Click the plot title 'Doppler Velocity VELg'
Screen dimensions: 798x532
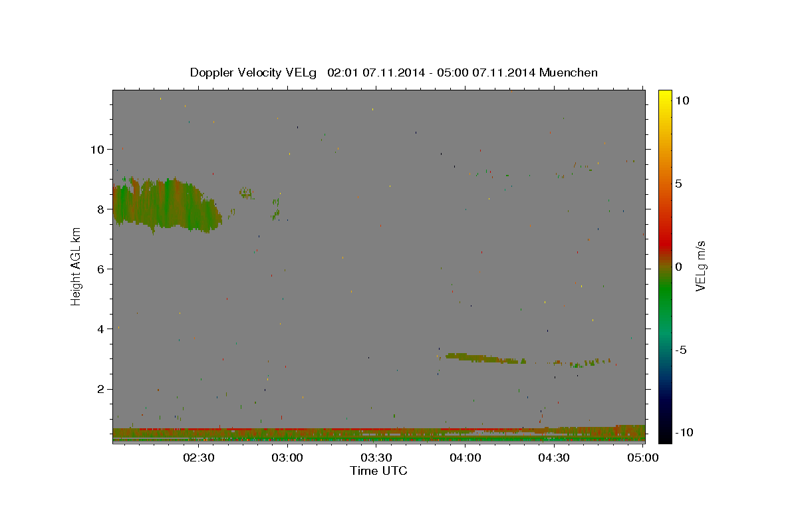point(254,72)
